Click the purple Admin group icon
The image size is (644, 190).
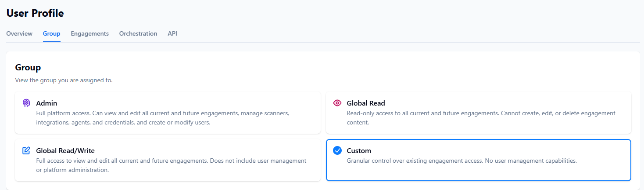[26, 103]
